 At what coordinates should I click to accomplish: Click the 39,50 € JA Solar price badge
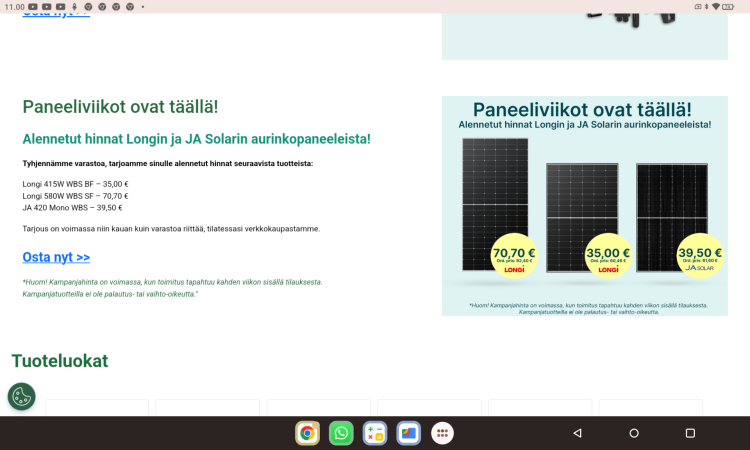700,256
